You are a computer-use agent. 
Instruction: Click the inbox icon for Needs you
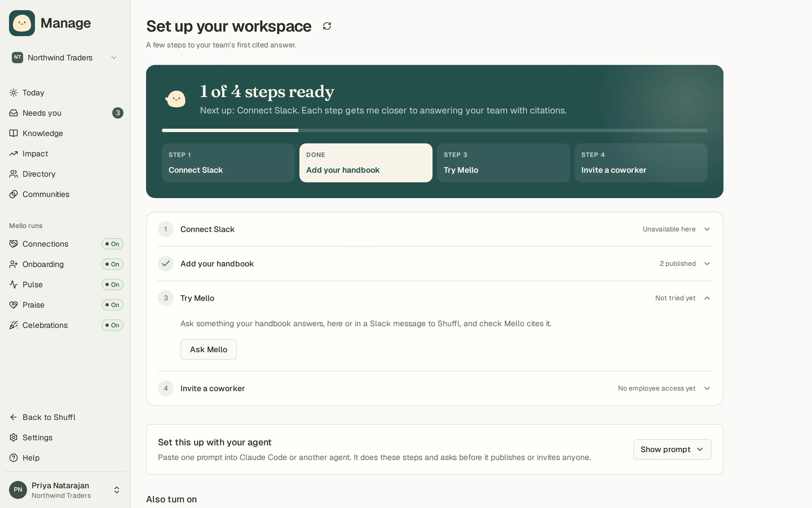(14, 113)
